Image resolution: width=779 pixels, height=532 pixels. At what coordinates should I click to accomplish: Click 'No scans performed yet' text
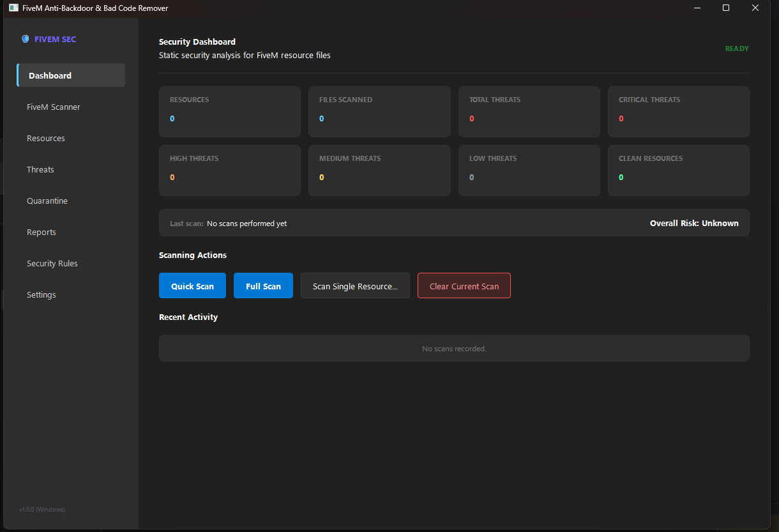pos(246,224)
